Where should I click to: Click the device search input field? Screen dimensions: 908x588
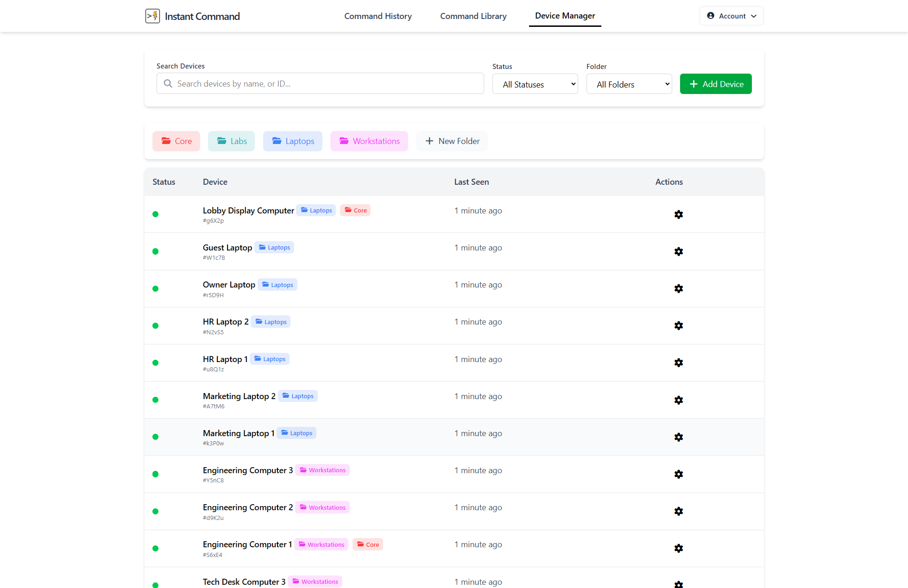coord(320,83)
